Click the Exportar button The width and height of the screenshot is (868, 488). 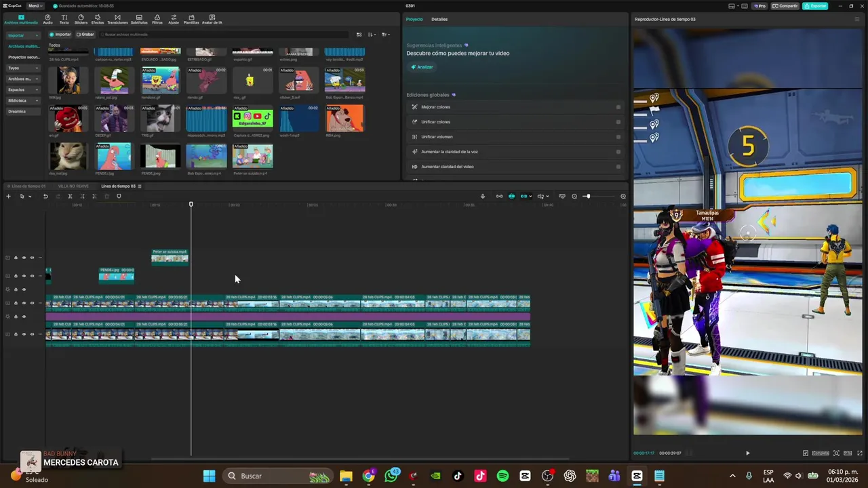[815, 6]
